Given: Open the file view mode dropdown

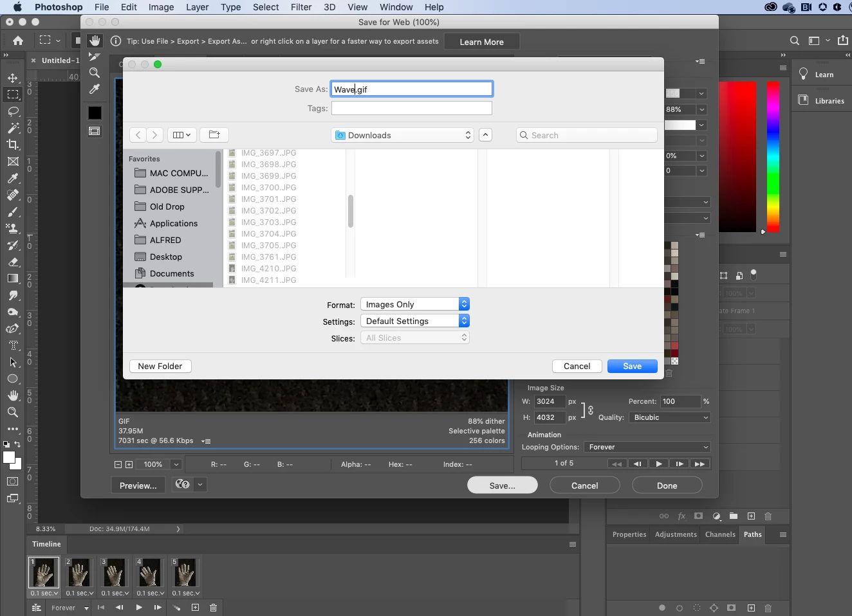Looking at the screenshot, I should click(181, 135).
